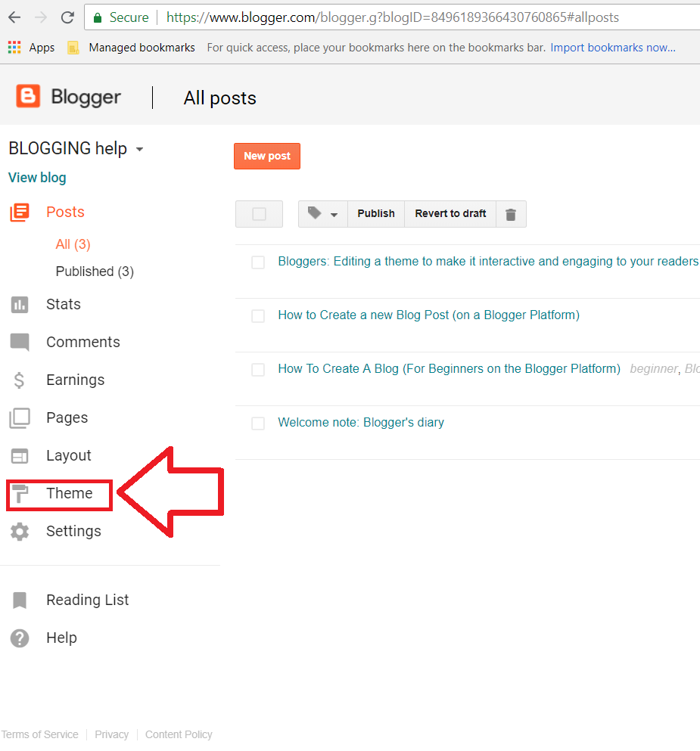The height and width of the screenshot is (751, 700).
Task: Click the New post button
Action: 267,156
